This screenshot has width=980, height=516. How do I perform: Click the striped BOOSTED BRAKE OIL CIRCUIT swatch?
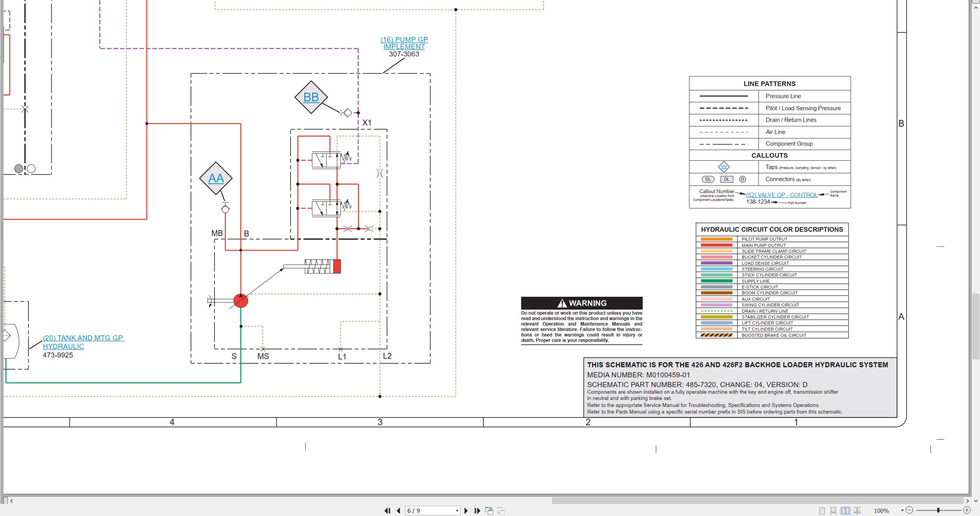[716, 335]
